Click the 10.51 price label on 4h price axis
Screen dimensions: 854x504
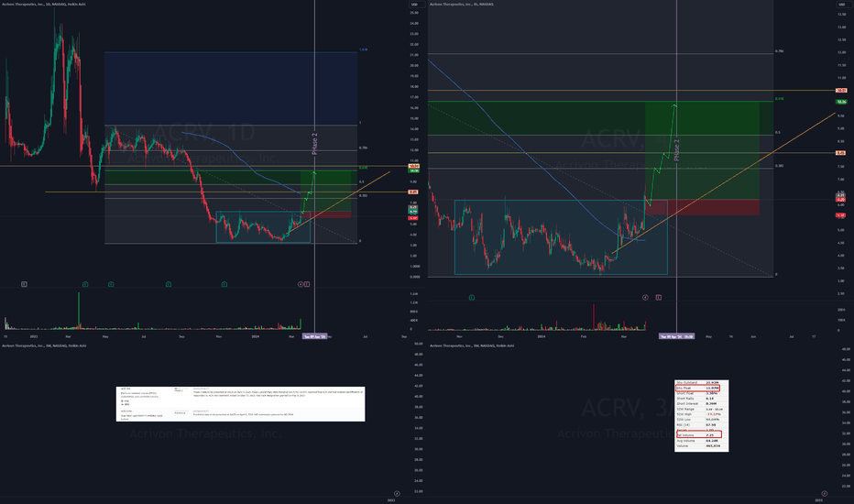841,91
